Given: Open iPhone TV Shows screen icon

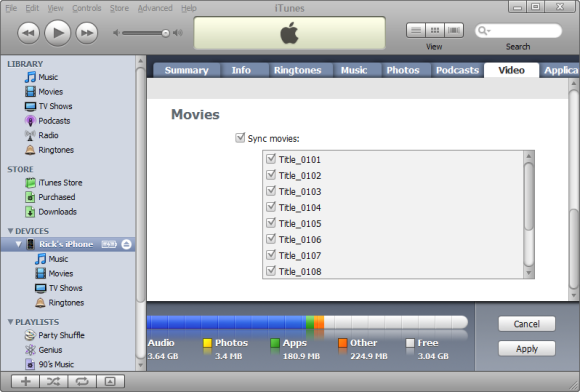Looking at the screenshot, I should coord(40,288).
